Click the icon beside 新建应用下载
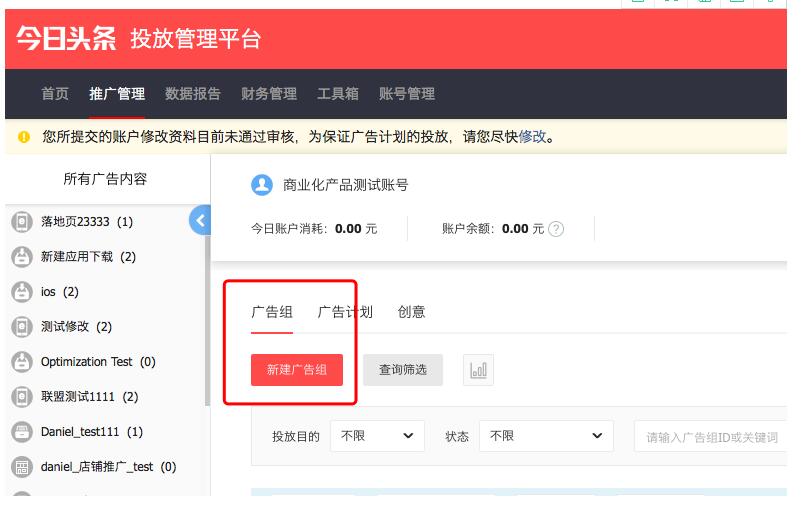The width and height of the screenshot is (804, 506). [x=22, y=257]
